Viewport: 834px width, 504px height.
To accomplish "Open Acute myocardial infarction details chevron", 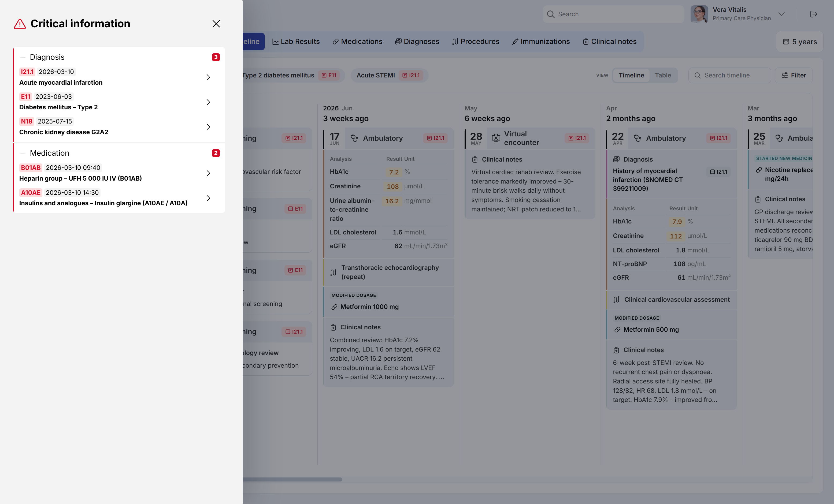I will (x=208, y=77).
